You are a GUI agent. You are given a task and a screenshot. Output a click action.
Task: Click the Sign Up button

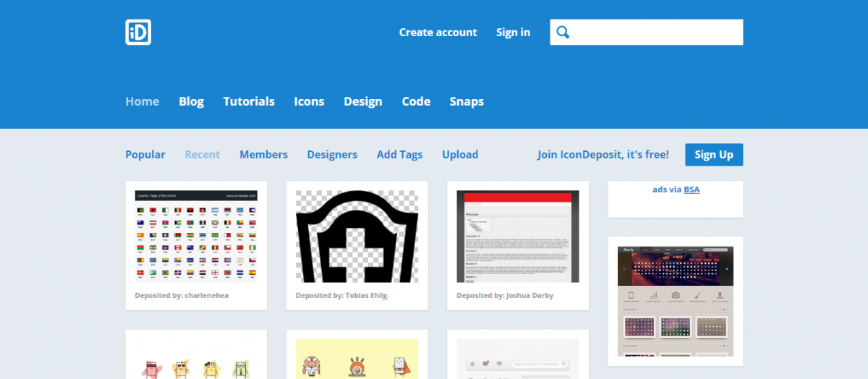point(714,154)
